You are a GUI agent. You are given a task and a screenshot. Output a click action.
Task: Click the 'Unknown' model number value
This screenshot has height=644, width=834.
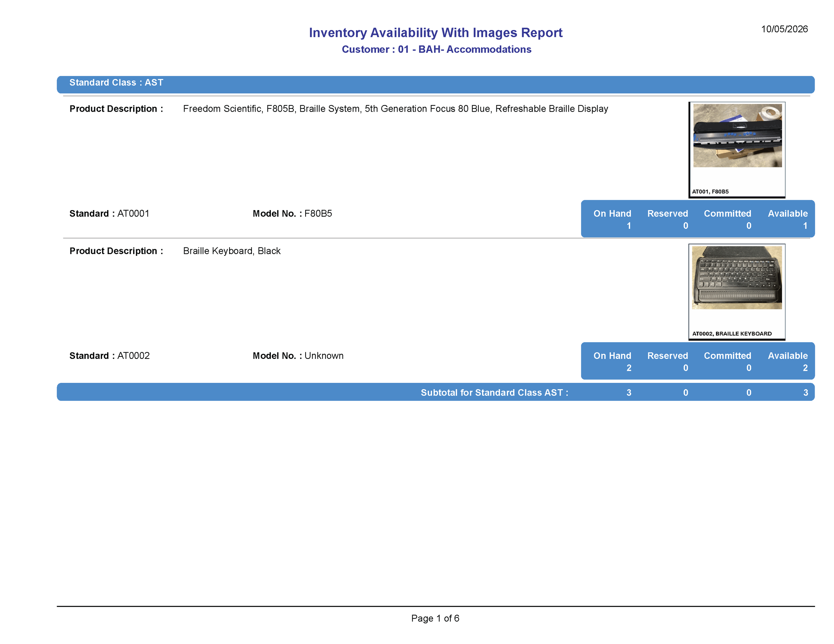coord(324,356)
